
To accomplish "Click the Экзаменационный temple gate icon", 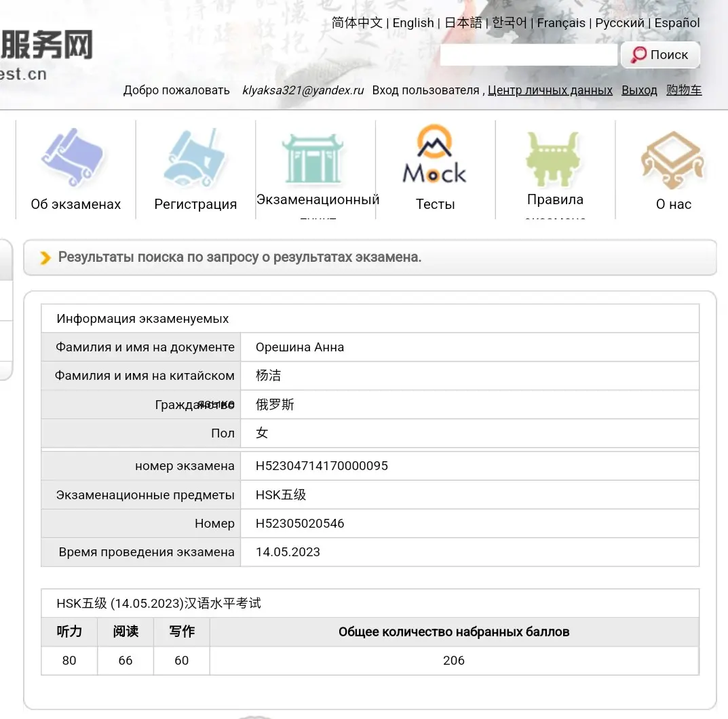I will click(313, 159).
